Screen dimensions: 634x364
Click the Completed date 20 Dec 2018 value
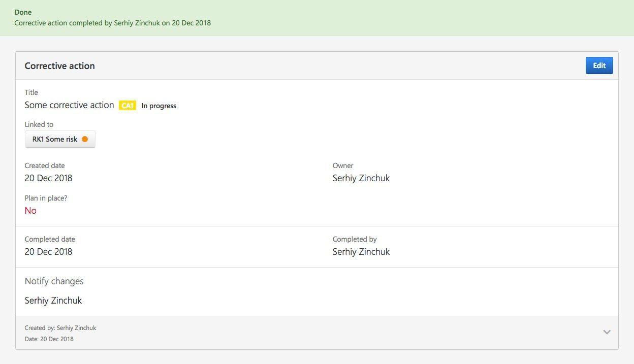49,252
